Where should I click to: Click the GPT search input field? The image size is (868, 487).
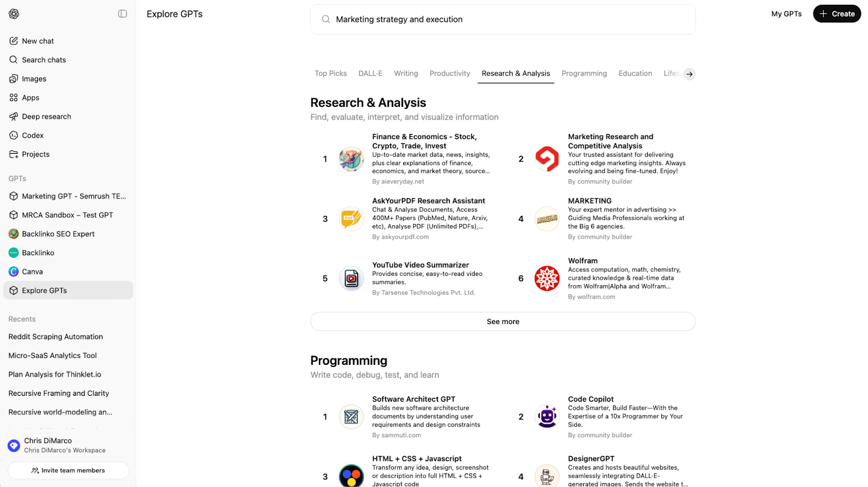[503, 20]
